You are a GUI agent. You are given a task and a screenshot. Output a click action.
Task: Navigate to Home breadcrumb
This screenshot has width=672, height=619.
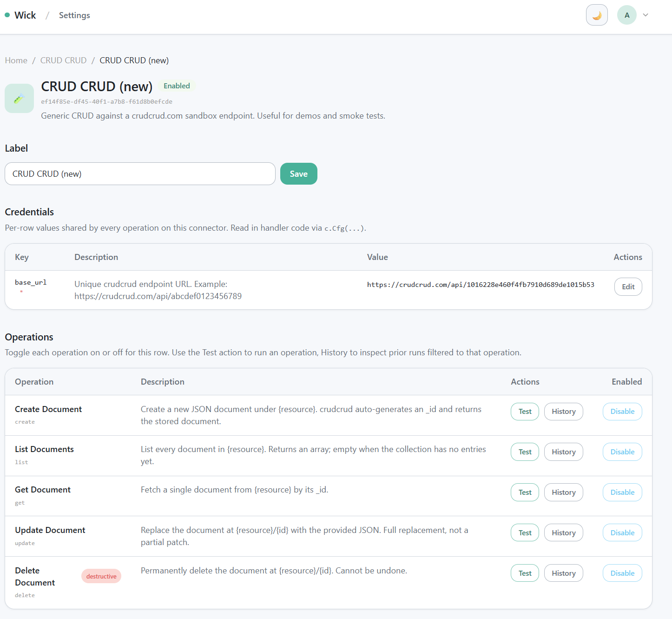[16, 60]
